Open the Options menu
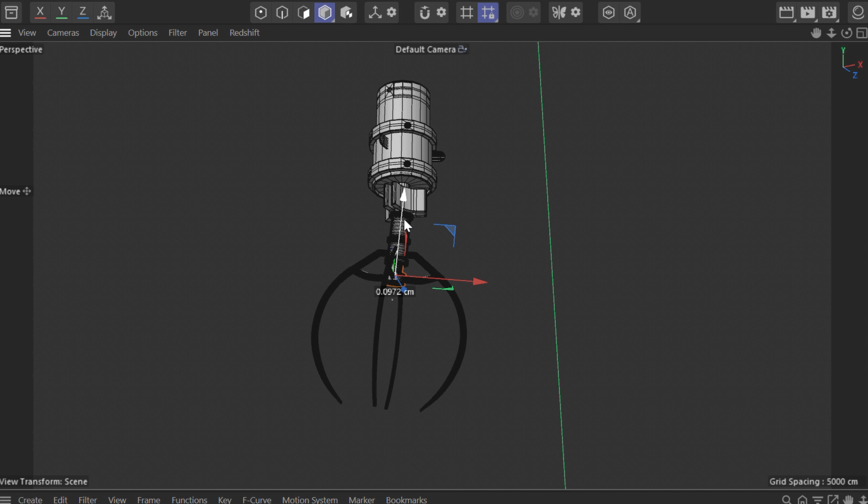 tap(142, 33)
